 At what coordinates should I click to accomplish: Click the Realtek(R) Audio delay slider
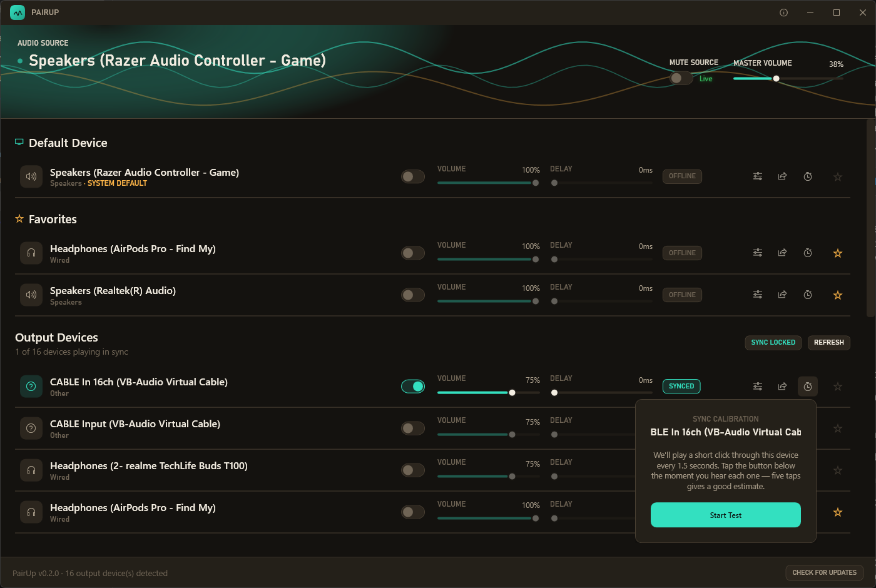[x=601, y=301]
